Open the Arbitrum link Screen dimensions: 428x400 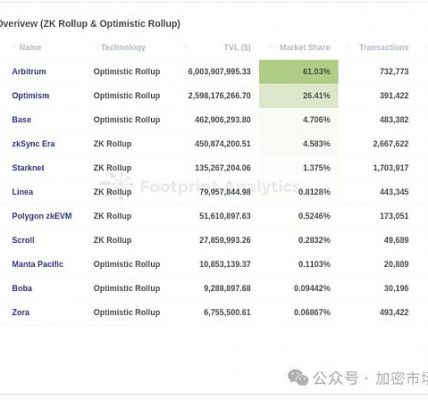29,71
